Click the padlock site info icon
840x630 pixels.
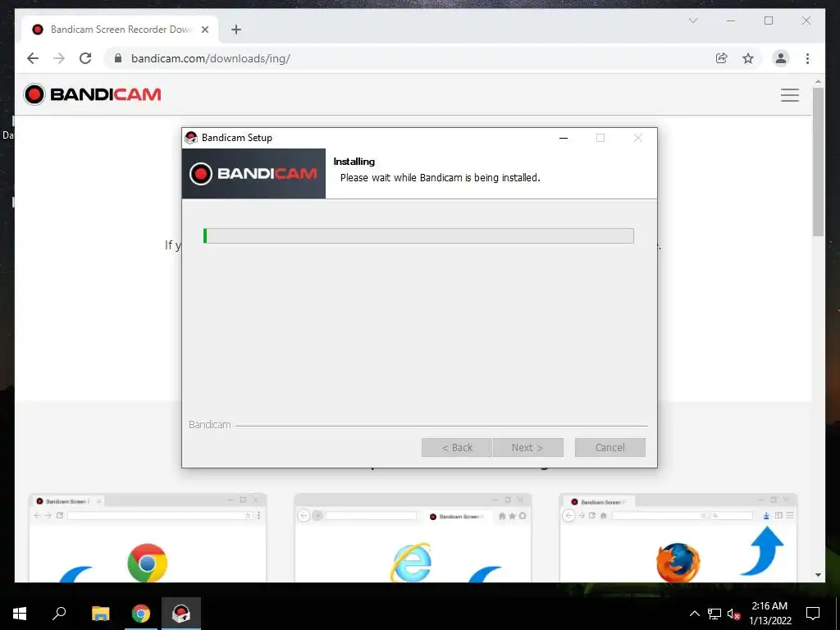click(118, 58)
